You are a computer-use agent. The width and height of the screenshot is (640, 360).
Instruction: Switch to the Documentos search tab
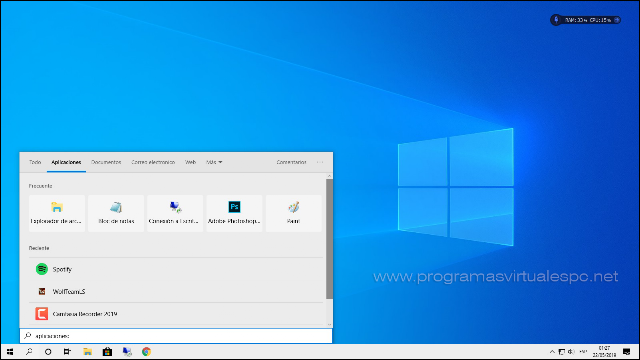click(106, 162)
